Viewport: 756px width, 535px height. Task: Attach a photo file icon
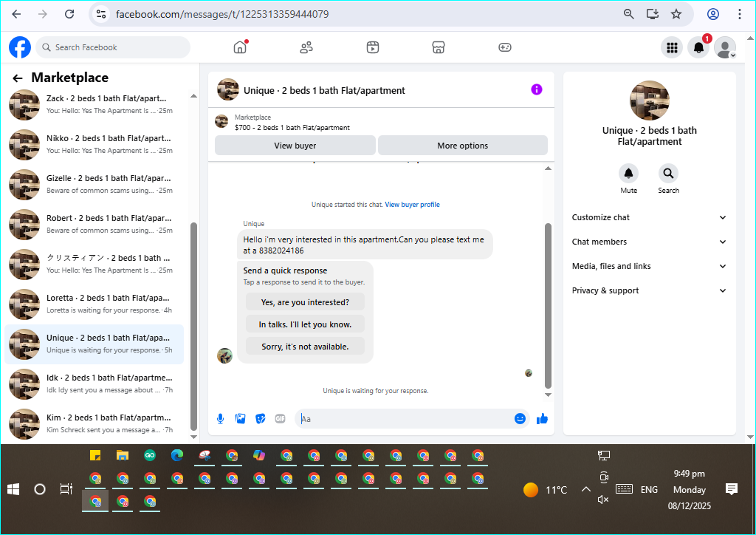click(240, 419)
